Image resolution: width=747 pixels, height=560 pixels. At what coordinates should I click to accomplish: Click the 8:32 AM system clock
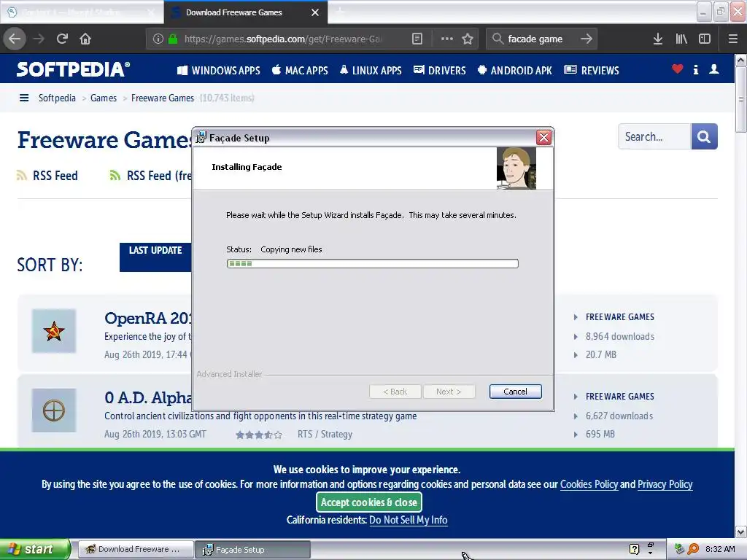(720, 549)
